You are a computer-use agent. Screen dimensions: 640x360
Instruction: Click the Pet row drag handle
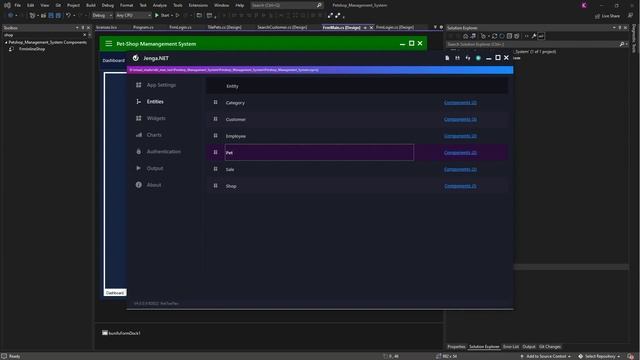[216, 152]
